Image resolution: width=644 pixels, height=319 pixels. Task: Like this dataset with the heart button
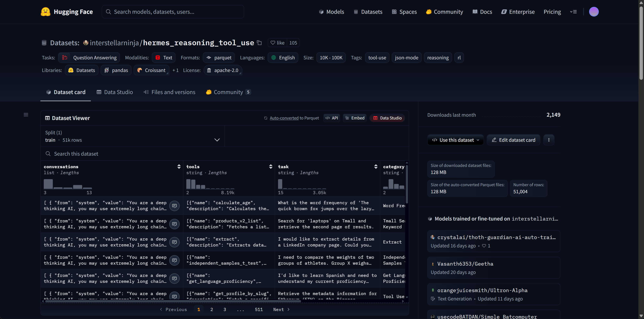[x=277, y=43]
